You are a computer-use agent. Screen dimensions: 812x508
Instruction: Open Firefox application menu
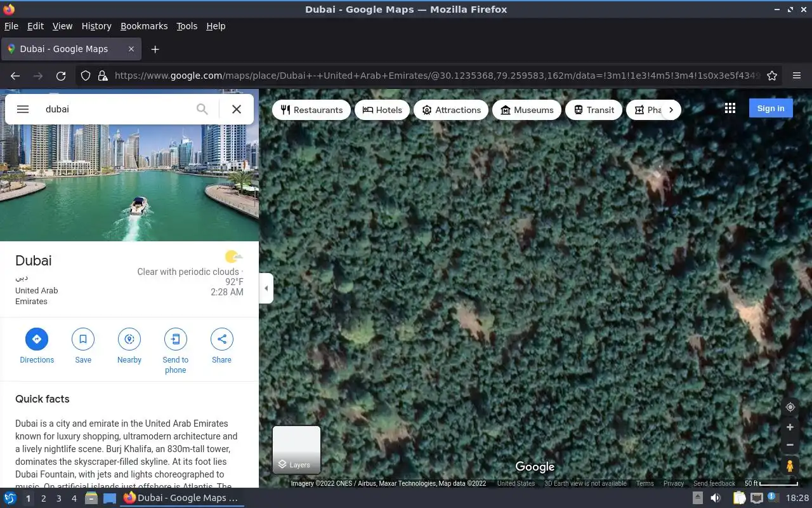point(797,76)
